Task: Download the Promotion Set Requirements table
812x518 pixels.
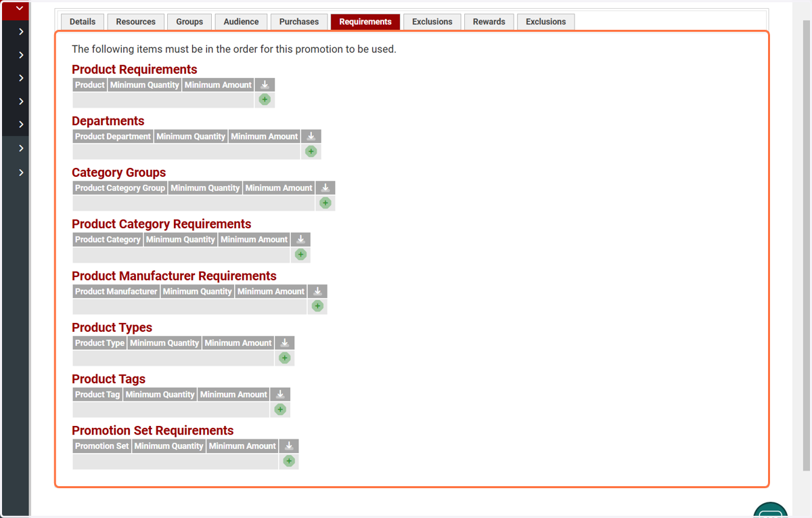Action: pos(289,446)
